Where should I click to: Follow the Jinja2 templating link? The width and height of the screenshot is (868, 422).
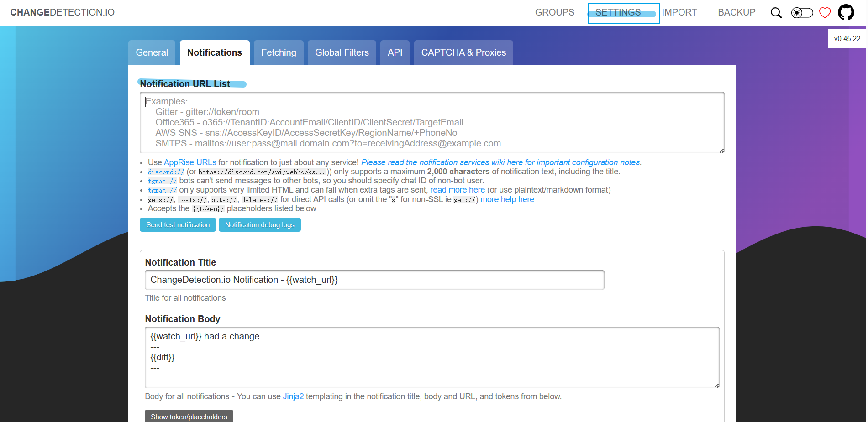pyautogui.click(x=293, y=396)
